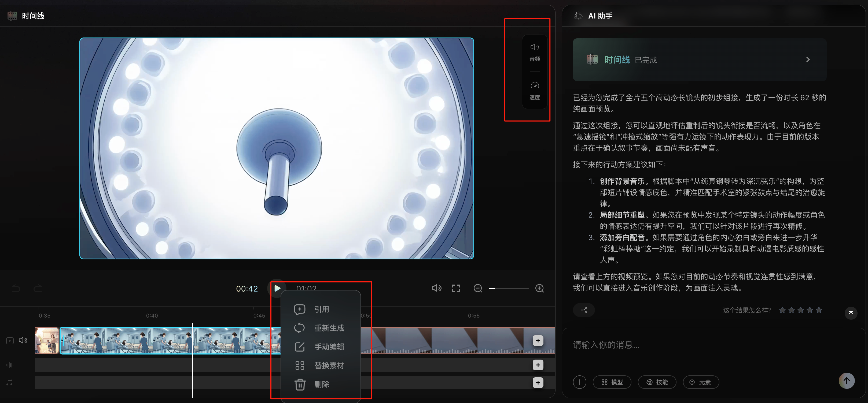Screen dimensions: 868x403
Task: Mute the preview volume speaker
Action: pyautogui.click(x=436, y=289)
